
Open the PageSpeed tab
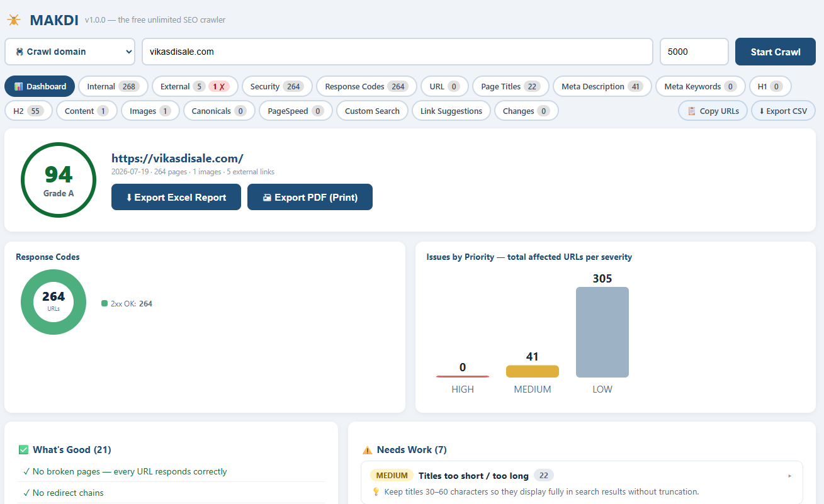tap(296, 111)
